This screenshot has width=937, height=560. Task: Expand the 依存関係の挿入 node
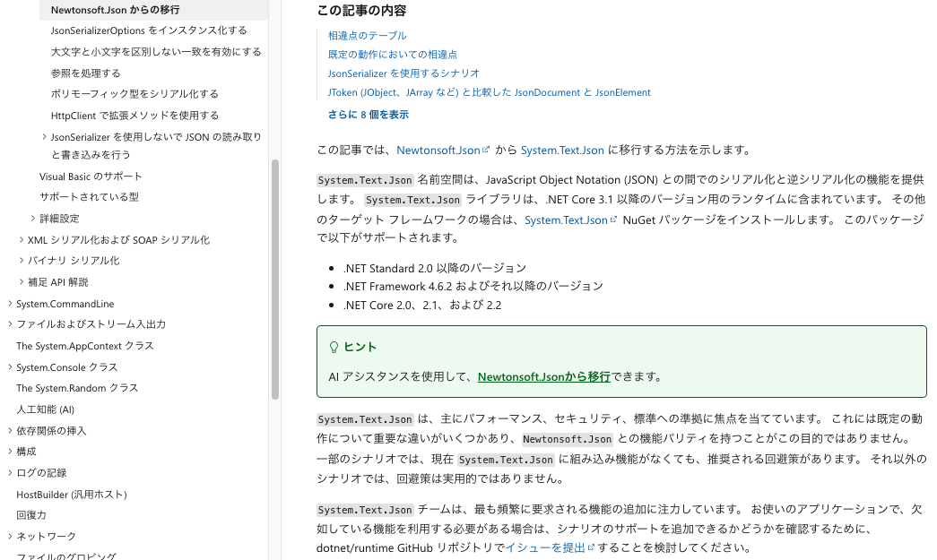[10, 431]
